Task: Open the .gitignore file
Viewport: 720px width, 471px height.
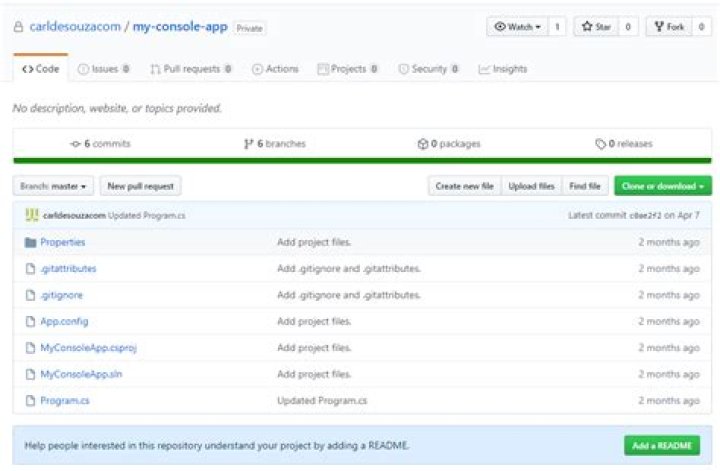Action: pyautogui.click(x=62, y=295)
